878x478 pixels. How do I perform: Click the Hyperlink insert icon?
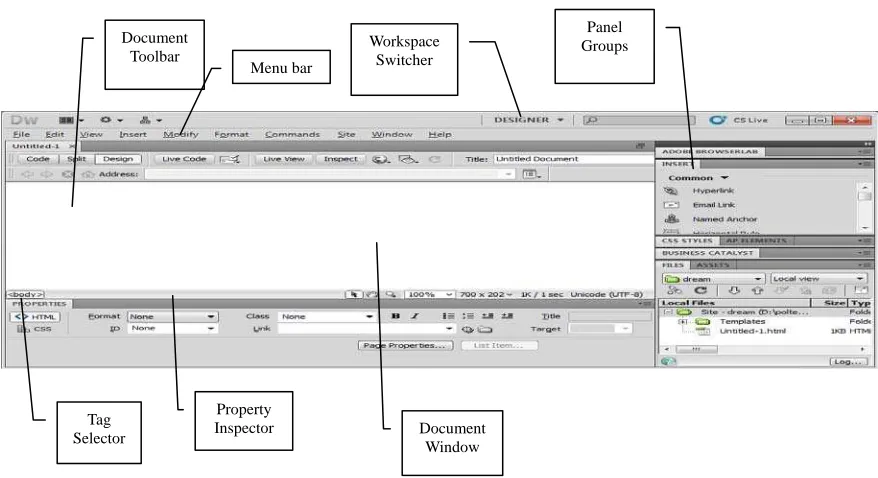tap(671, 191)
